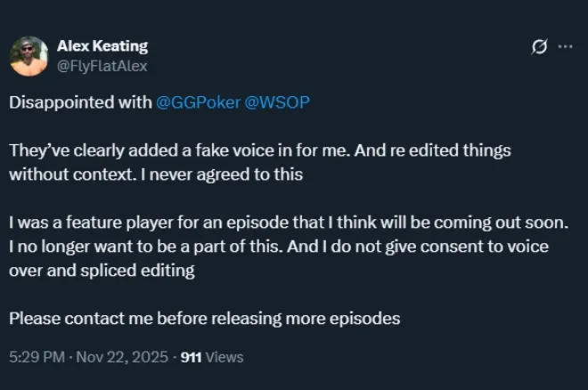The image size is (588, 390).
Task: Open the @FlyFlatAlex handle link
Action: coord(102,64)
